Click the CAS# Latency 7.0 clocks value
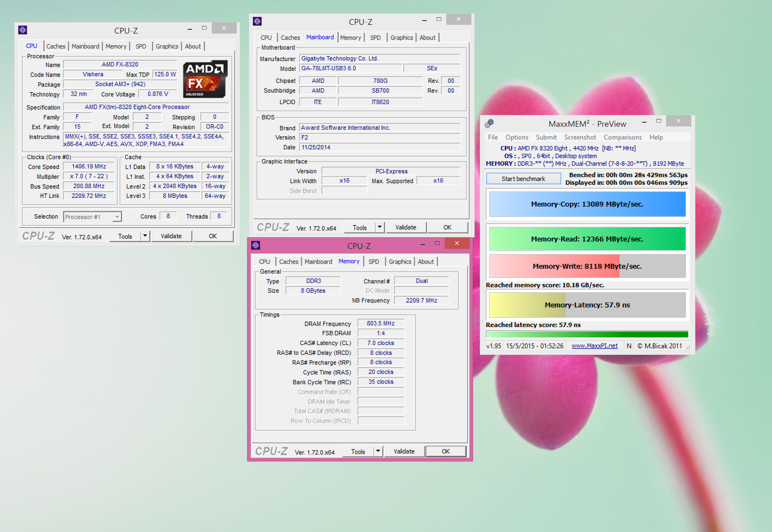Image resolution: width=772 pixels, height=532 pixels. coord(381,343)
